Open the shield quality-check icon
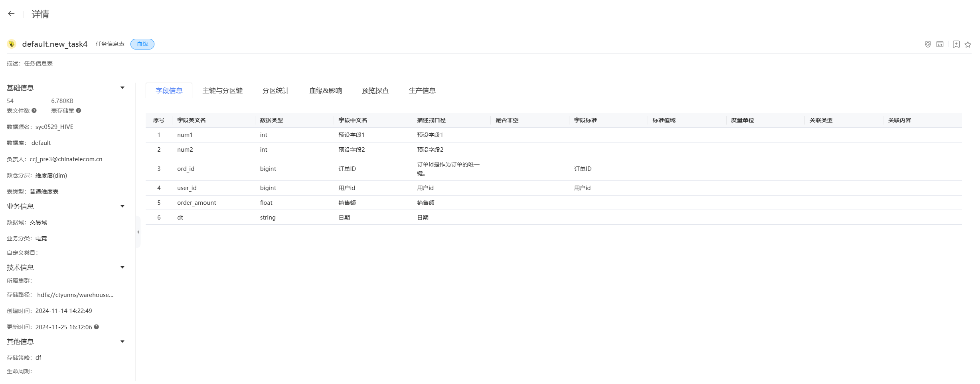Screen dimensions: 980x384 928,44
